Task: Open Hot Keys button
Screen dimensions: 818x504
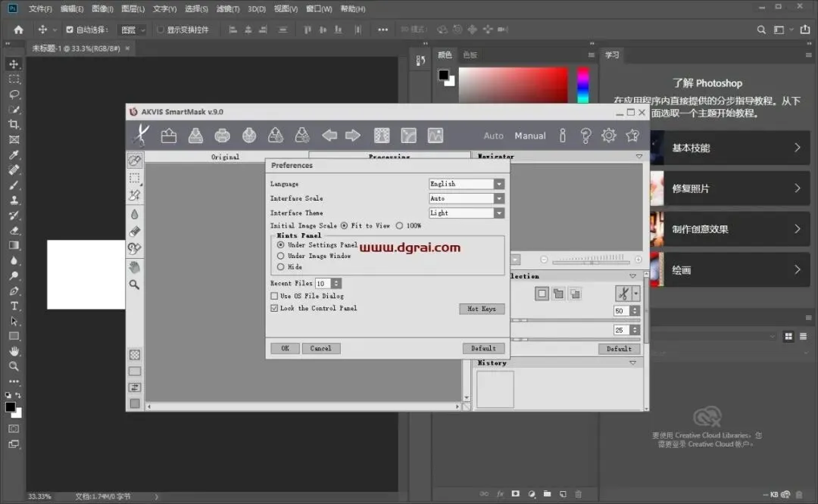Action: click(482, 309)
